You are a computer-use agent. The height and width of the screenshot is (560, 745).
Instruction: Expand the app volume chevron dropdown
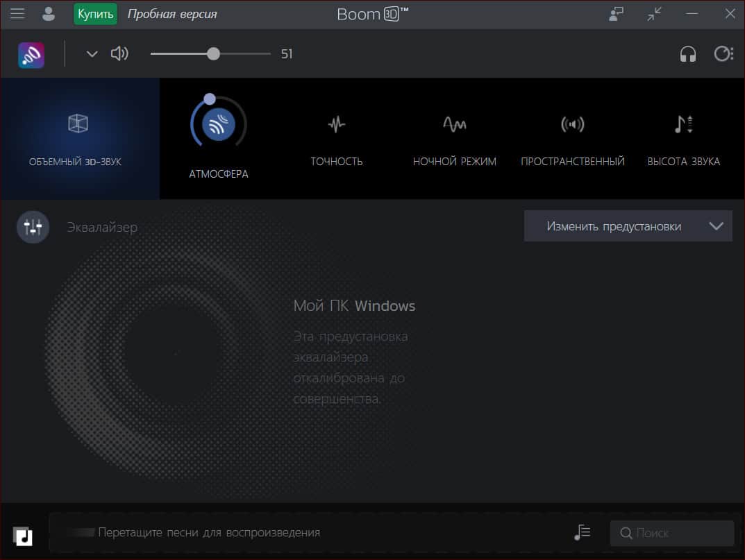point(92,54)
